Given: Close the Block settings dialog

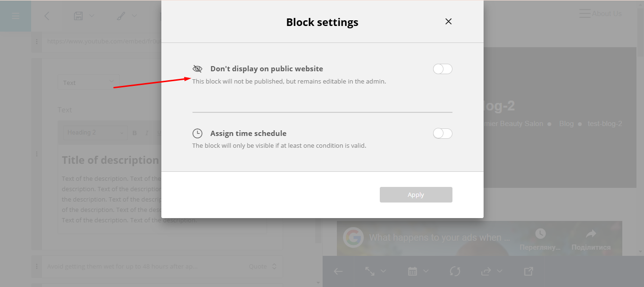Looking at the screenshot, I should 448,22.
